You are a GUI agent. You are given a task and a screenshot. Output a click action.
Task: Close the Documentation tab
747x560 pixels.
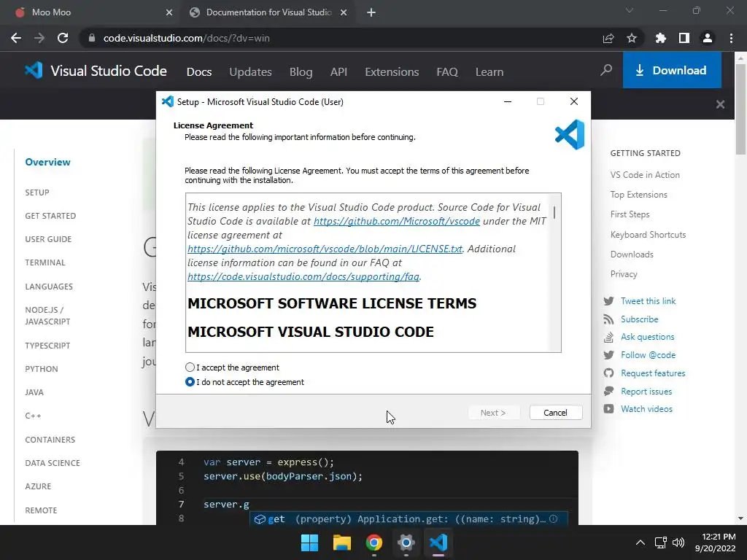pyautogui.click(x=344, y=12)
